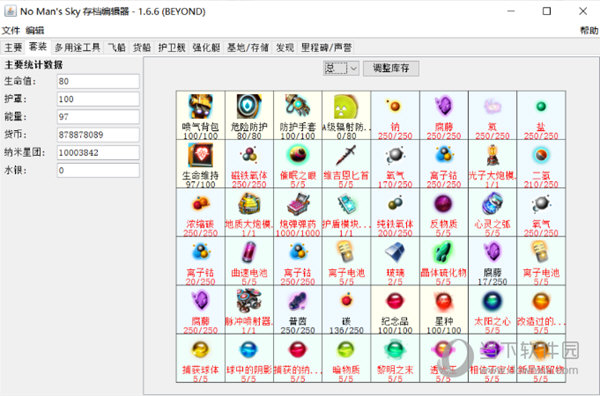Select the 催眠之眼 item
The height and width of the screenshot is (396, 600).
(298, 164)
